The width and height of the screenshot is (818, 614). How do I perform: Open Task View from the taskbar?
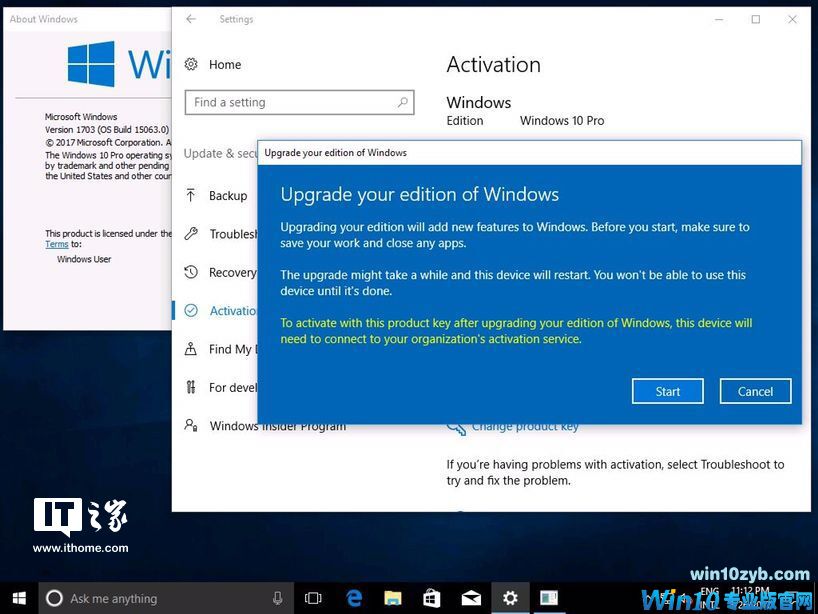pos(313,598)
